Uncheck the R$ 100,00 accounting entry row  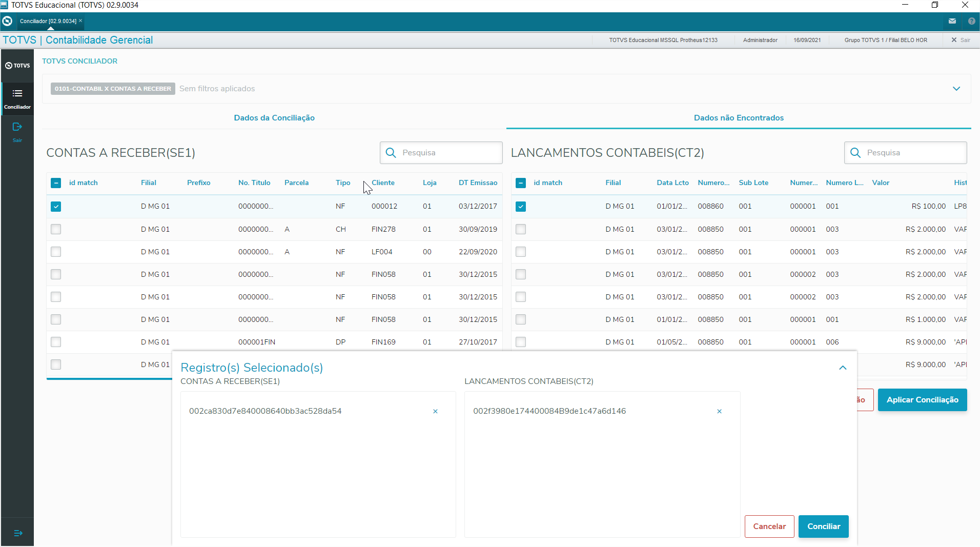(x=521, y=207)
